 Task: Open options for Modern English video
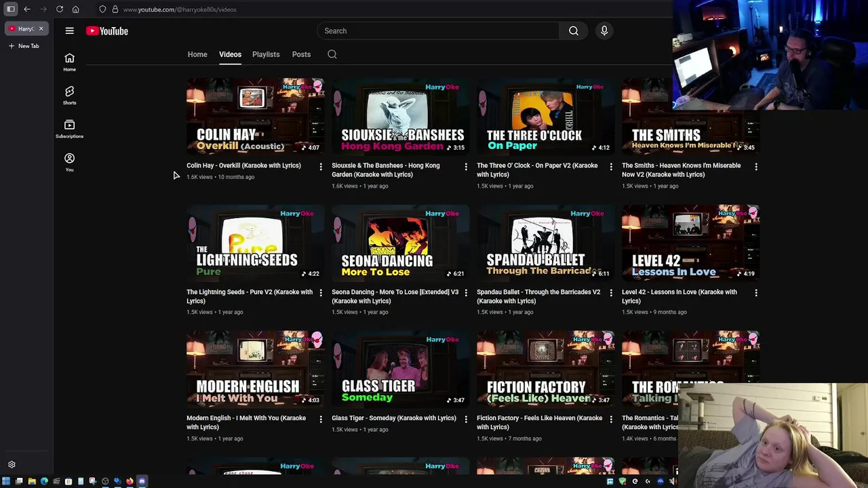click(321, 420)
